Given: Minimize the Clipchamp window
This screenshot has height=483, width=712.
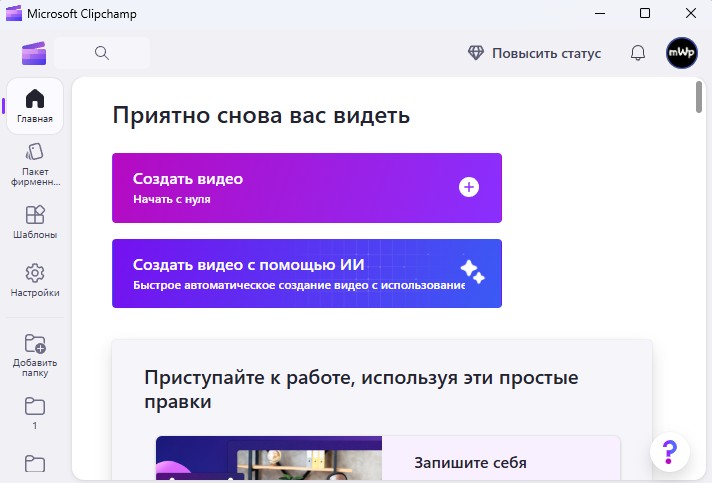Looking at the screenshot, I should point(600,14).
